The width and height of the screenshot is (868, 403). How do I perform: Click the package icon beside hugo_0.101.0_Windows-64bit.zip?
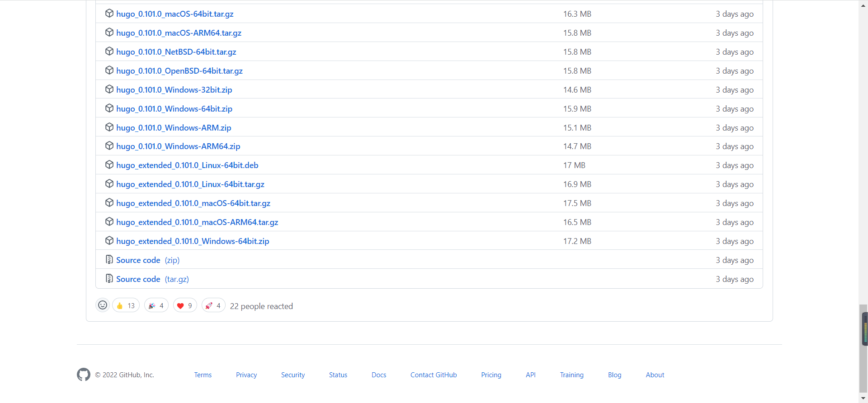[109, 108]
